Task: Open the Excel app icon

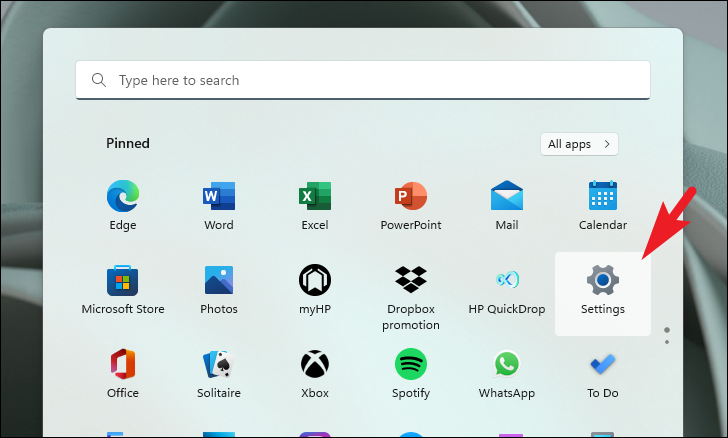Action: (x=315, y=196)
